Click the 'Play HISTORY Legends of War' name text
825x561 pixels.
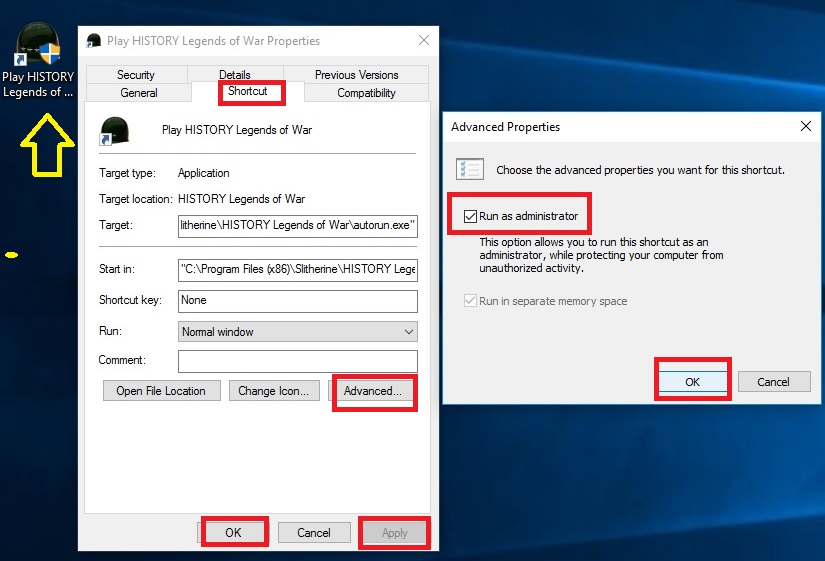click(x=237, y=130)
